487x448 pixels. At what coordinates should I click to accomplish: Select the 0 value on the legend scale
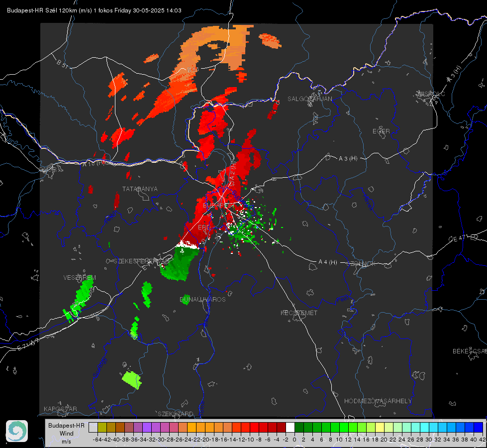(294, 440)
